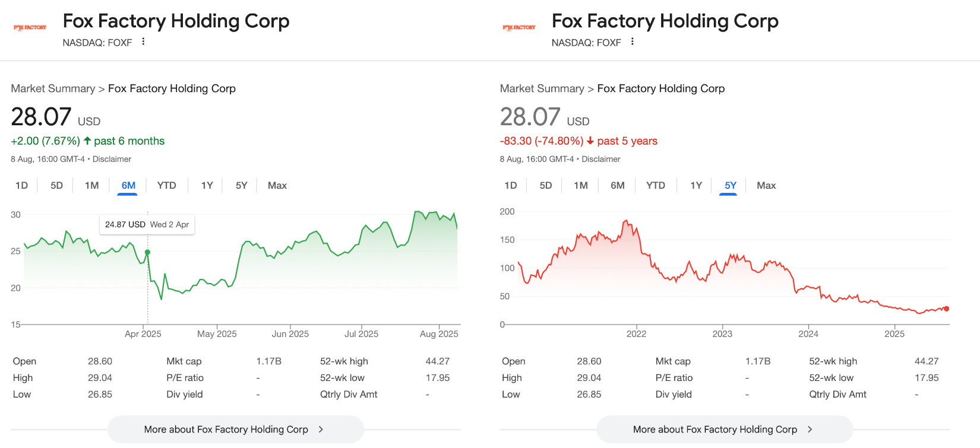
Task: Open the three-dot menu beside left NASDAQ: FOXF
Action: 143,42
